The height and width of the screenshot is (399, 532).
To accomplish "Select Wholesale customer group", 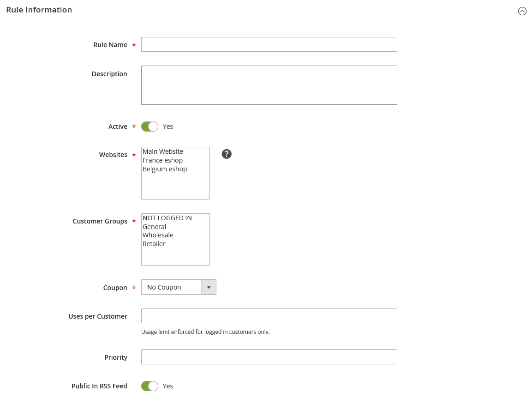I will pyautogui.click(x=158, y=235).
